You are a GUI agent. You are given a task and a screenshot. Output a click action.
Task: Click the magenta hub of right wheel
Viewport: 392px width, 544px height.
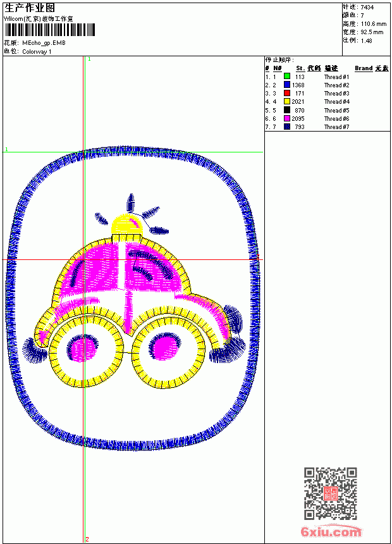point(165,347)
